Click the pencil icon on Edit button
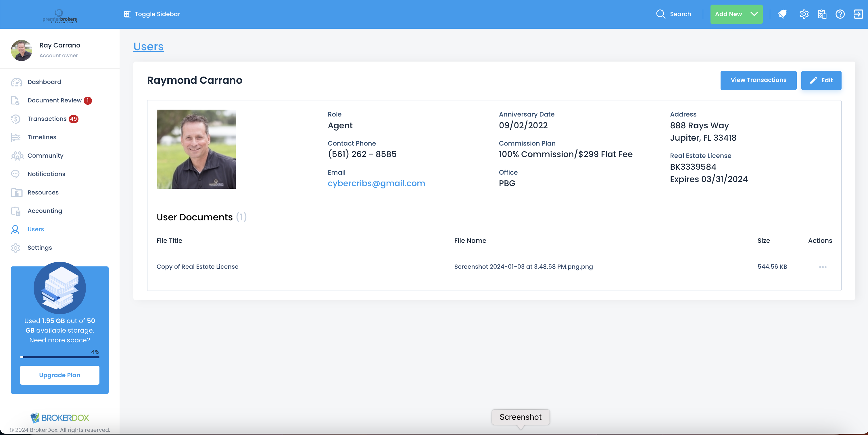The width and height of the screenshot is (868, 435). [813, 80]
